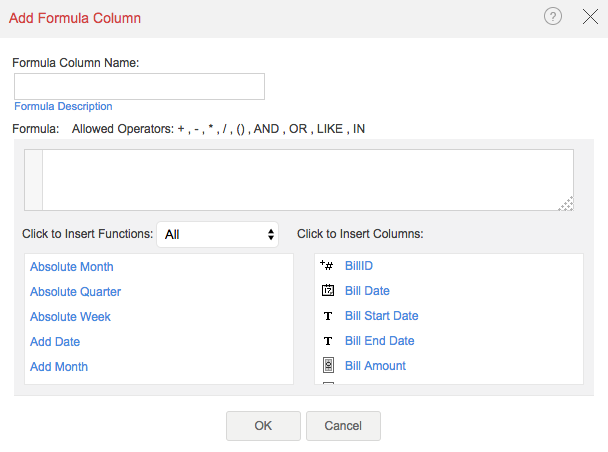Click inside Formula Column Name field
Screen dimensions: 608x452
[x=139, y=87]
